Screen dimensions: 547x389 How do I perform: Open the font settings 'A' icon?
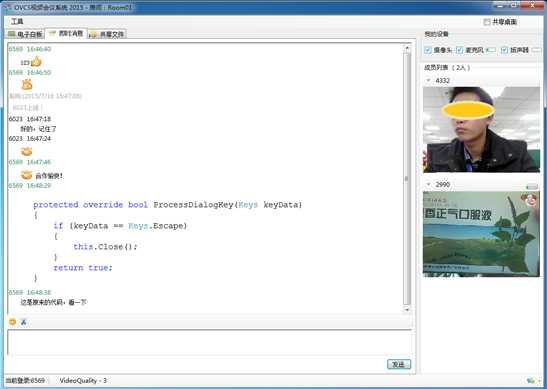(23, 322)
